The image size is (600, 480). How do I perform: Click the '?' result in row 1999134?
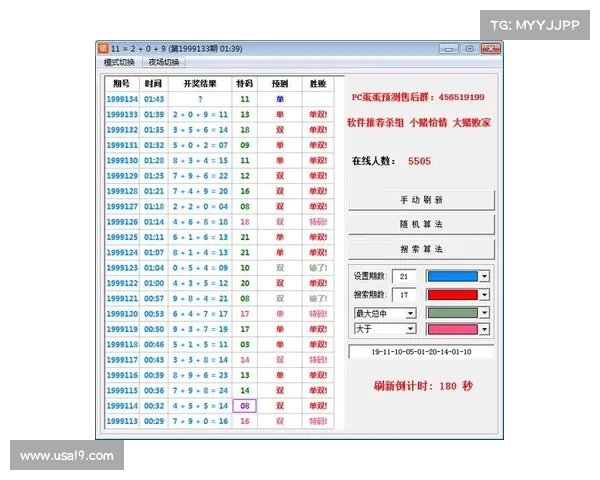(200, 99)
